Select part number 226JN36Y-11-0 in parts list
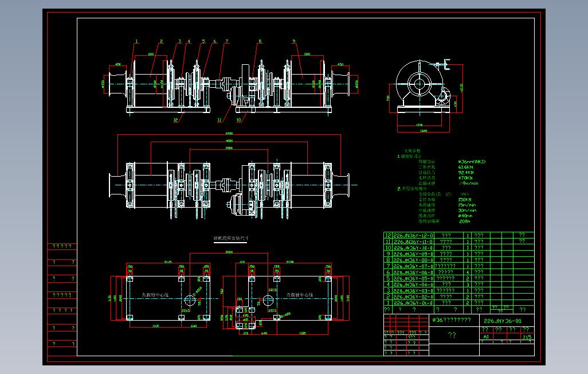 [x=413, y=242]
